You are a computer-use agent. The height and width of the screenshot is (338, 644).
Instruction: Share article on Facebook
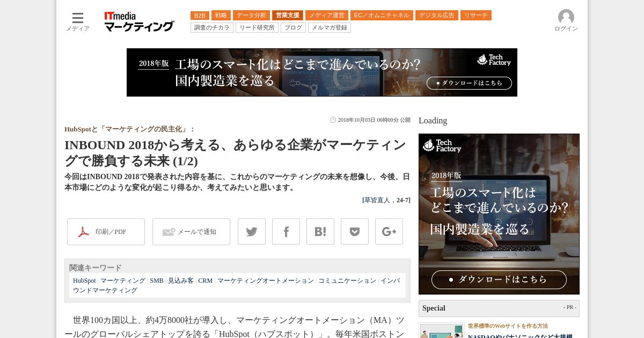286,232
